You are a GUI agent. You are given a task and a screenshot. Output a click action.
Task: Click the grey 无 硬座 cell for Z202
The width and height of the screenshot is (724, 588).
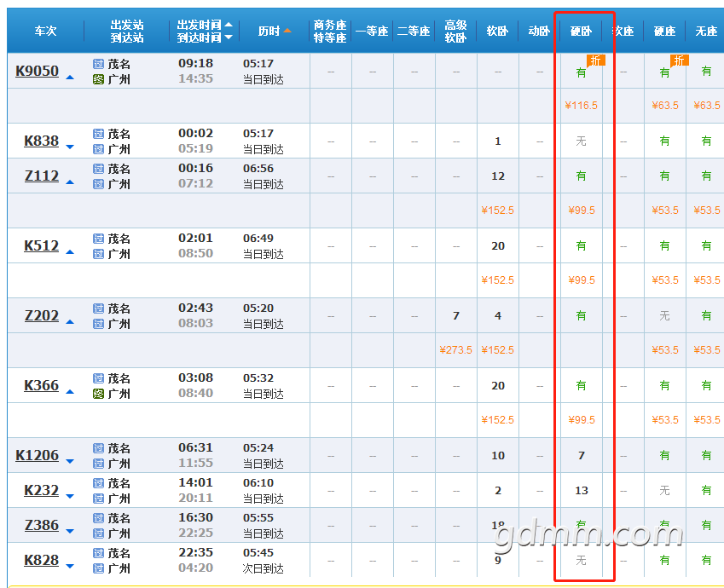pos(664,315)
